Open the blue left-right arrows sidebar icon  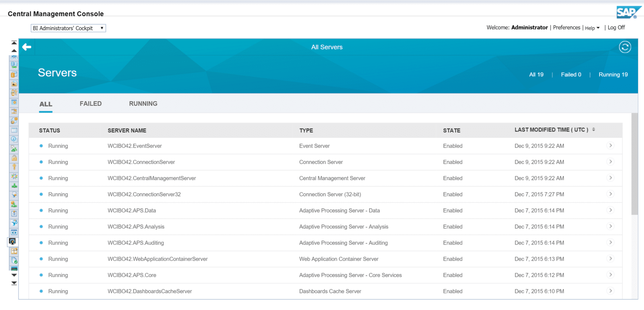click(x=14, y=232)
